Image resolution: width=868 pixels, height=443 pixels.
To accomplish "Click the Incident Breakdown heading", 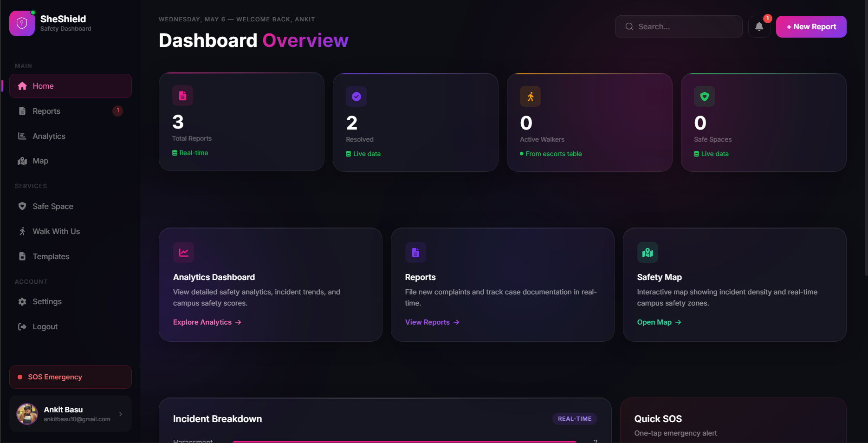I will (x=217, y=419).
